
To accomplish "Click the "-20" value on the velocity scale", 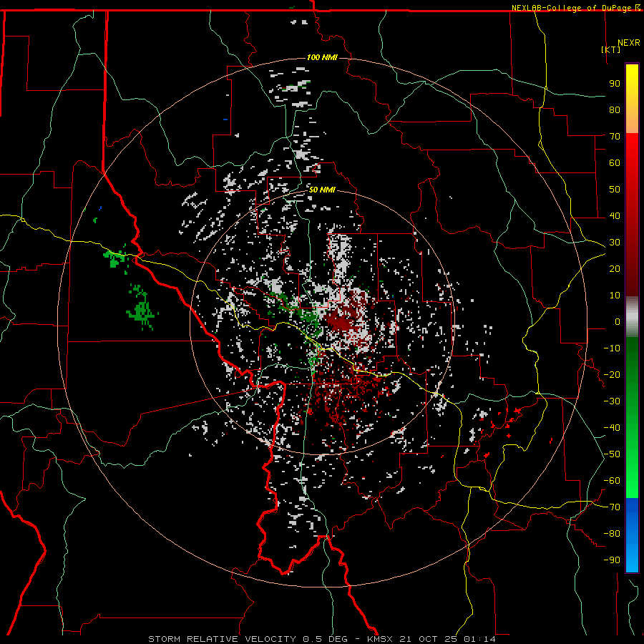I will [x=612, y=375].
